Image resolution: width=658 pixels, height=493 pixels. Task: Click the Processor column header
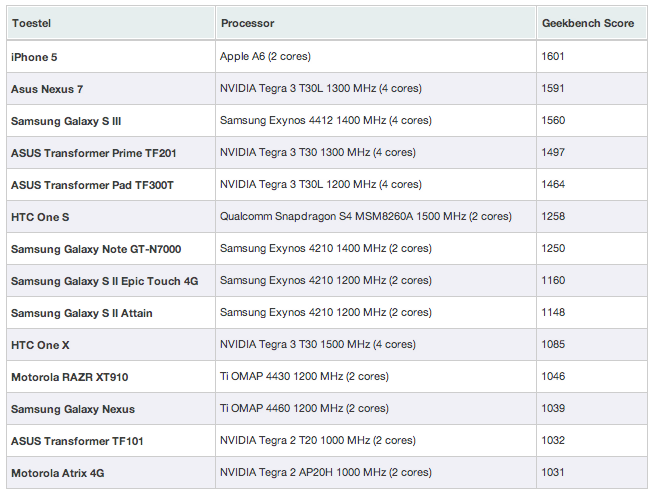click(376, 23)
